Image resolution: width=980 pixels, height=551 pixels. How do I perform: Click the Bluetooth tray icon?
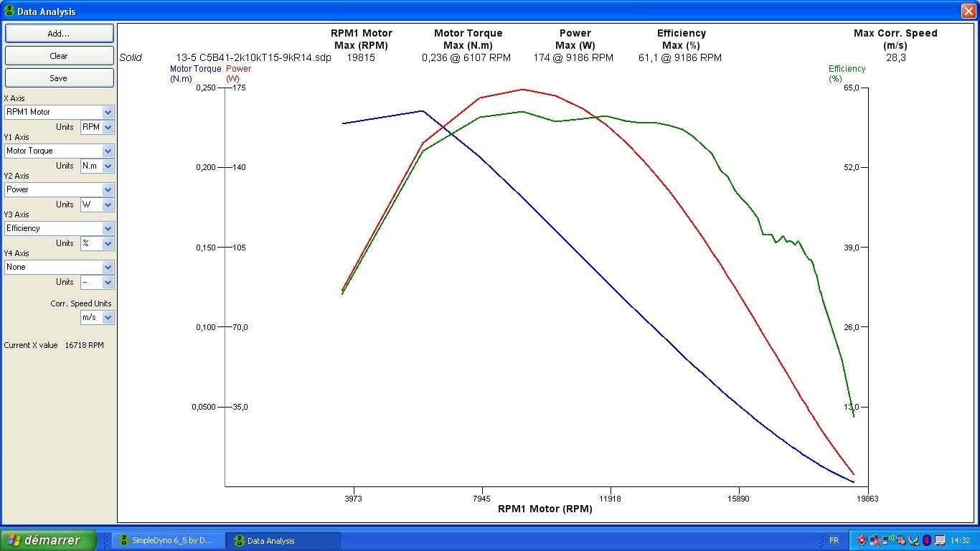click(x=926, y=540)
